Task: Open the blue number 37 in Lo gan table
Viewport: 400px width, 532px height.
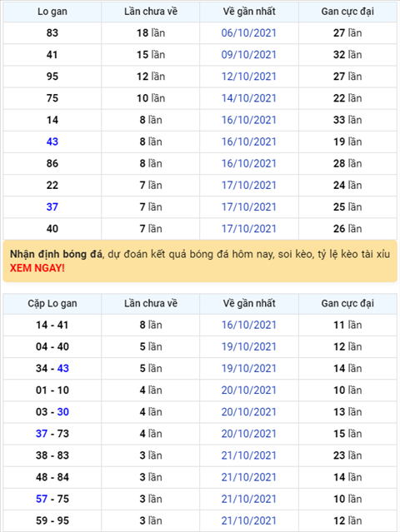Action: click(52, 206)
